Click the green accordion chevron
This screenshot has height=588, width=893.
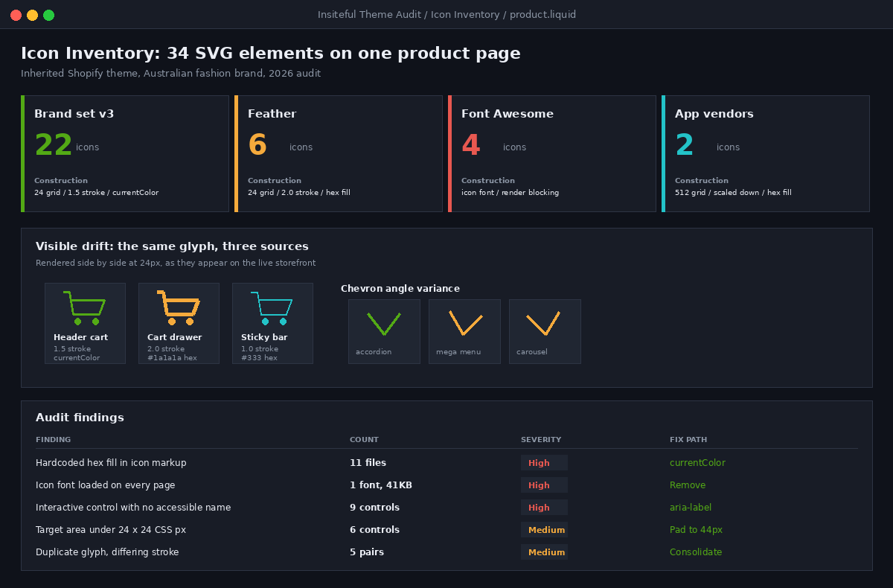coord(384,324)
